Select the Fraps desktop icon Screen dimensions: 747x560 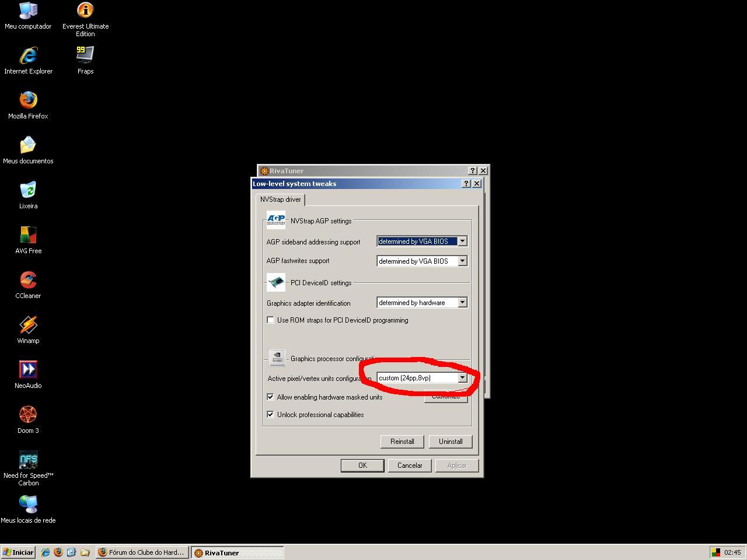(85, 60)
